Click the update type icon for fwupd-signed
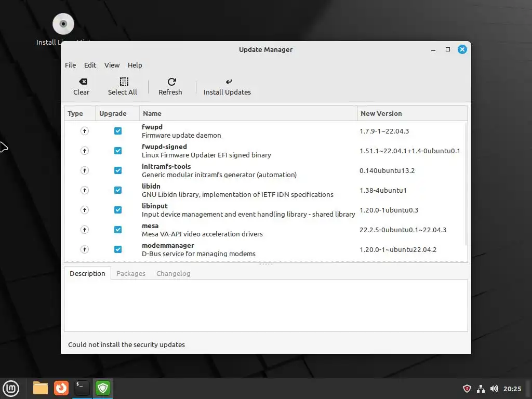This screenshot has height=399, width=532. click(x=85, y=151)
